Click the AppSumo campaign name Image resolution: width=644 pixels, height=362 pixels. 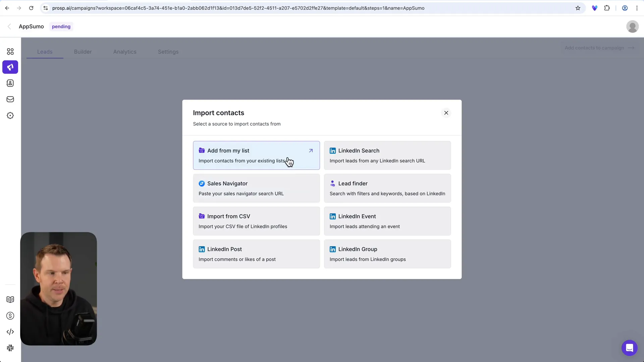click(31, 26)
